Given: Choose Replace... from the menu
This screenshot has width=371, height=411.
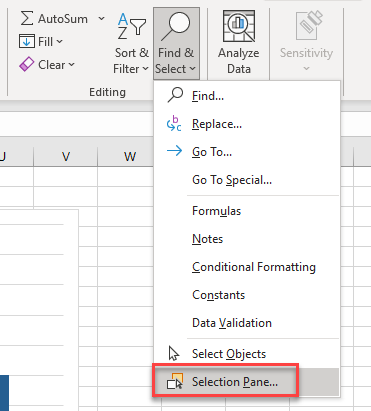Looking at the screenshot, I should pyautogui.click(x=247, y=124).
